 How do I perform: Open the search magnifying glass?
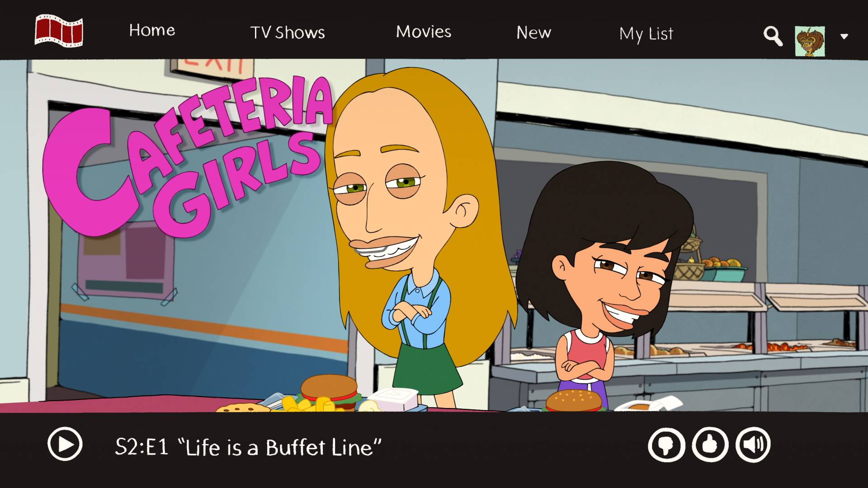[773, 36]
